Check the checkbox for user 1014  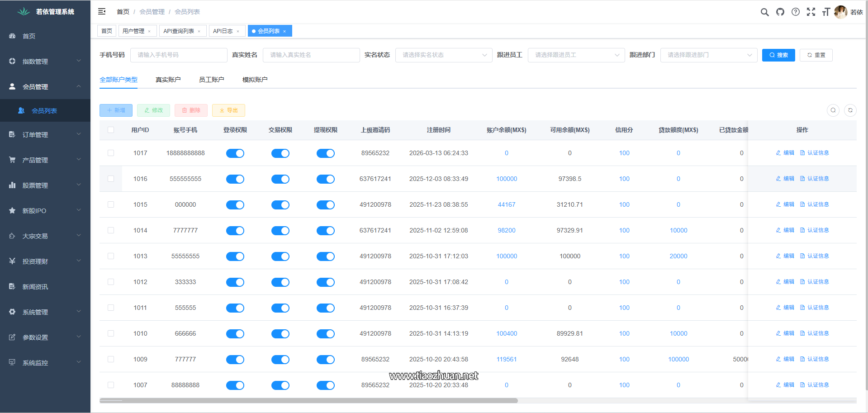point(111,230)
